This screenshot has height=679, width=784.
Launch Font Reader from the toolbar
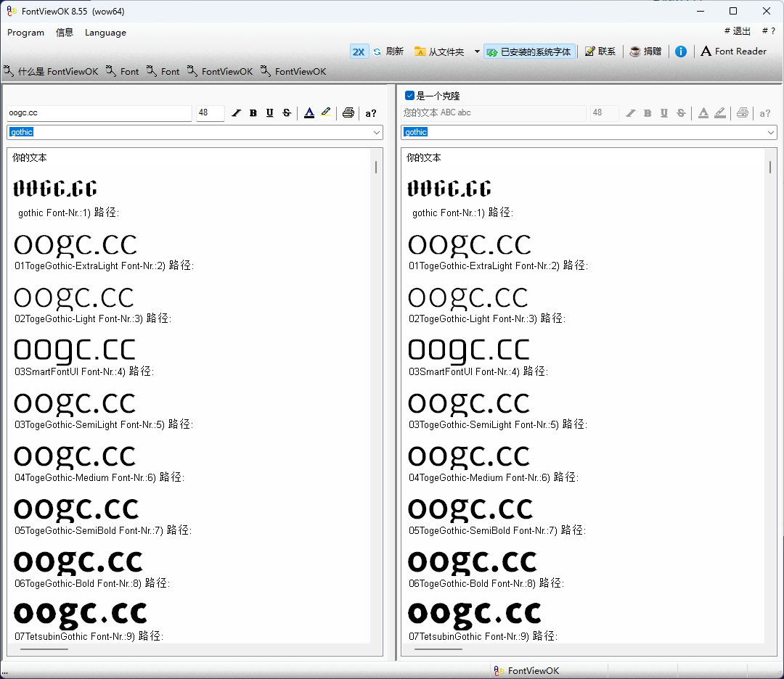click(733, 52)
